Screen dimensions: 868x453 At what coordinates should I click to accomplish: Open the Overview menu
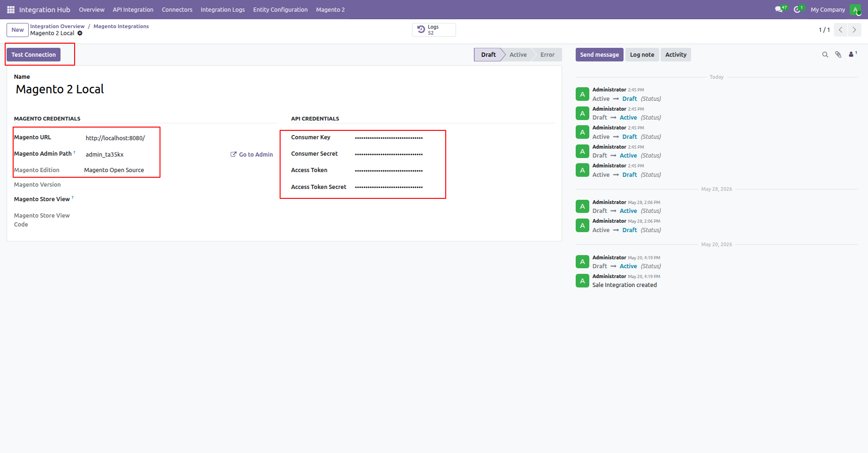(x=91, y=9)
